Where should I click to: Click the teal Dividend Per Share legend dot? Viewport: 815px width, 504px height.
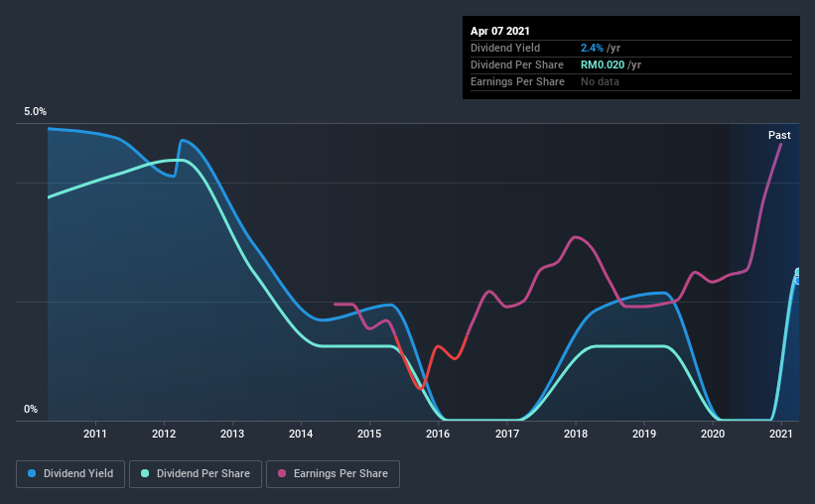(145, 473)
